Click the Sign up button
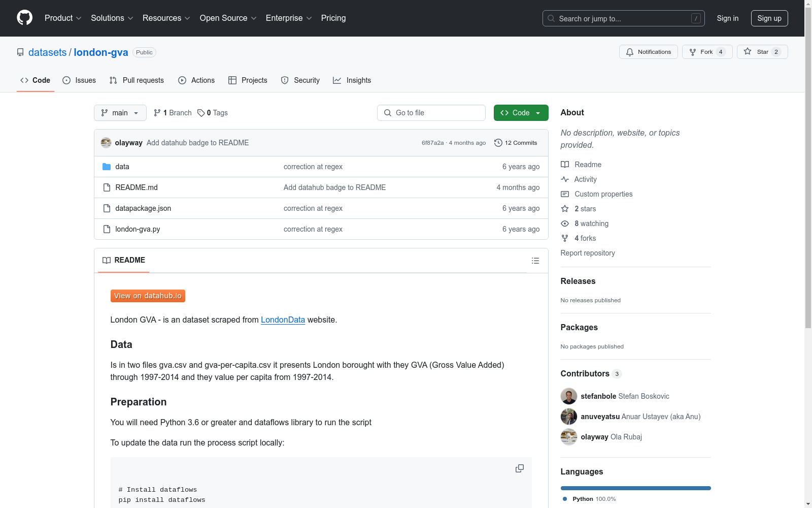812x508 pixels. click(769, 18)
